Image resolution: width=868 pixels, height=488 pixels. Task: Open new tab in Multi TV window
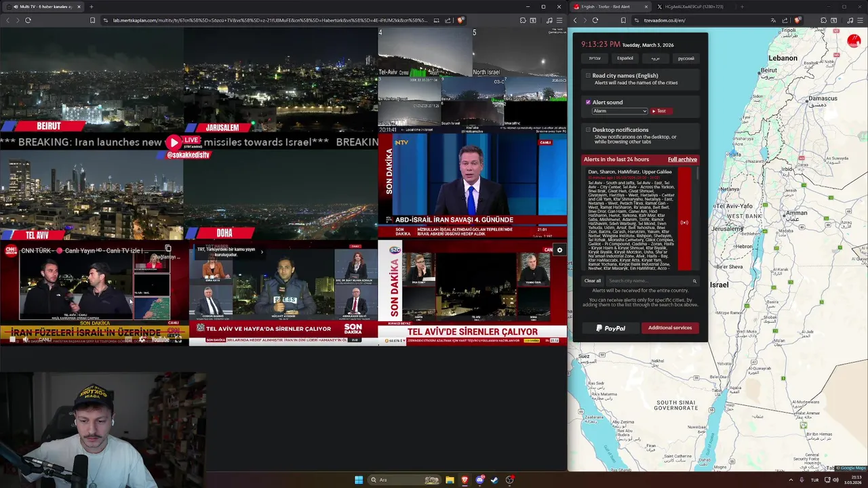pyautogui.click(x=92, y=7)
